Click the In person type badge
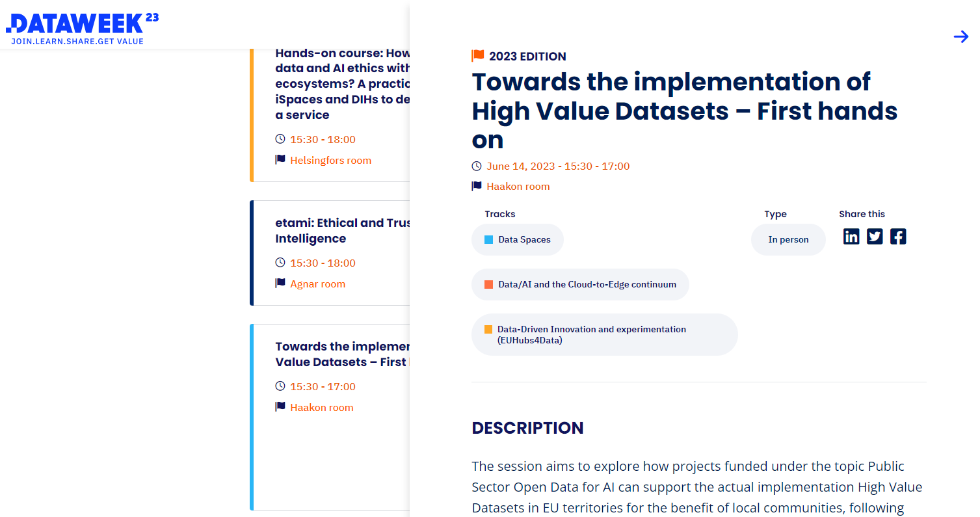 (788, 239)
